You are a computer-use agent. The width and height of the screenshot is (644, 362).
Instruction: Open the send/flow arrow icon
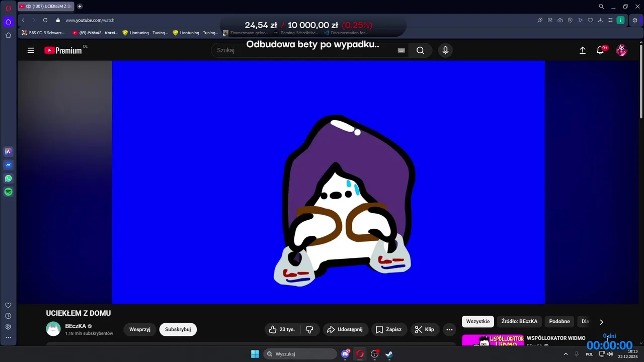point(580,20)
